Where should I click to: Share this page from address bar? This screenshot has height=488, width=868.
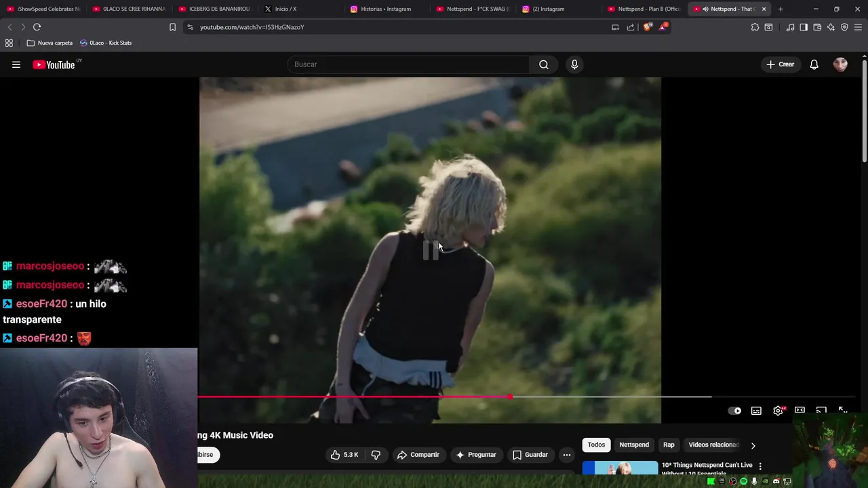coord(631,27)
